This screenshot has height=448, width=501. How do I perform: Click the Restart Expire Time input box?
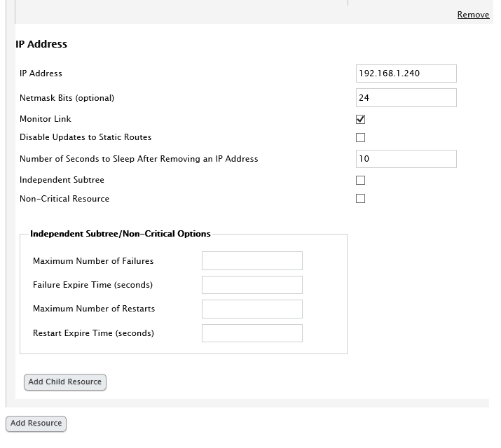tap(252, 333)
